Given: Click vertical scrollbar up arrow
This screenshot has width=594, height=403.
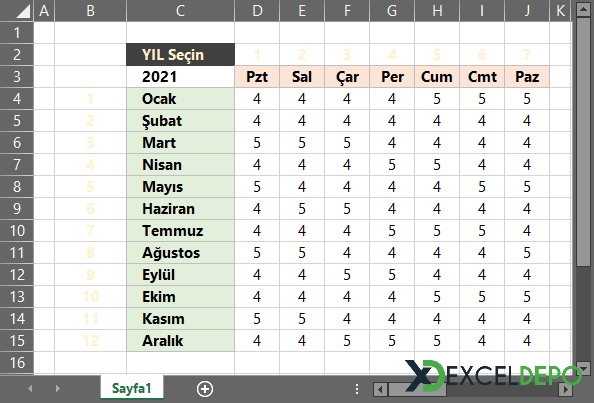Looking at the screenshot, I should pyautogui.click(x=583, y=9).
